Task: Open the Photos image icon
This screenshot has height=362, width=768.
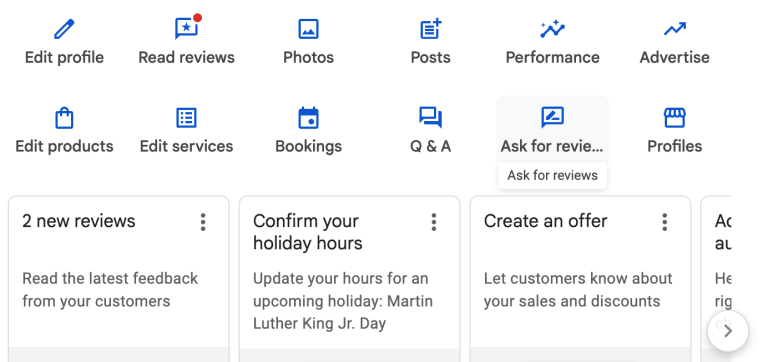Action: (x=309, y=29)
